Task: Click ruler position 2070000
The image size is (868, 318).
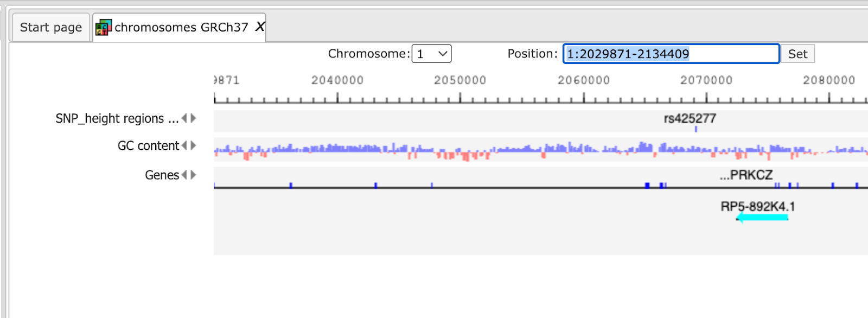Action: (x=706, y=80)
